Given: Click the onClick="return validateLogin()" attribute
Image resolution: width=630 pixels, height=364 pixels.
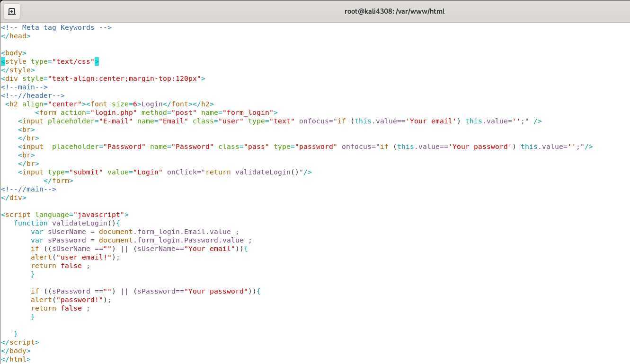Looking at the screenshot, I should [x=235, y=172].
